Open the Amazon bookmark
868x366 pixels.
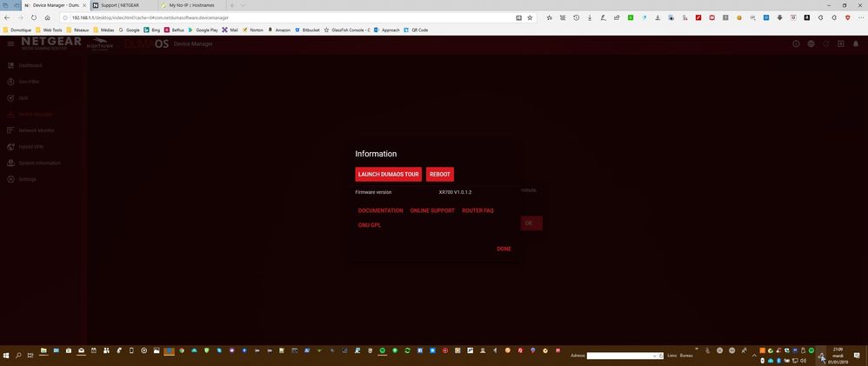pos(279,30)
